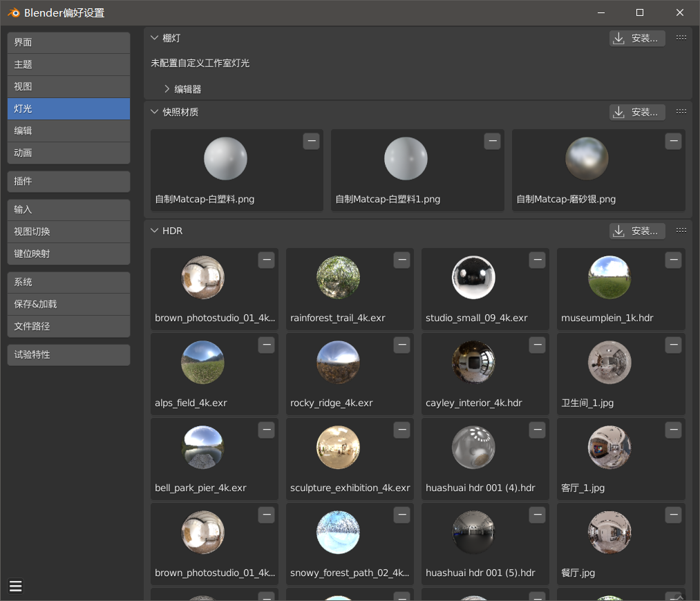The width and height of the screenshot is (700, 601).
Task: Open the hamburger menu at bottom left
Action: pos(16,586)
